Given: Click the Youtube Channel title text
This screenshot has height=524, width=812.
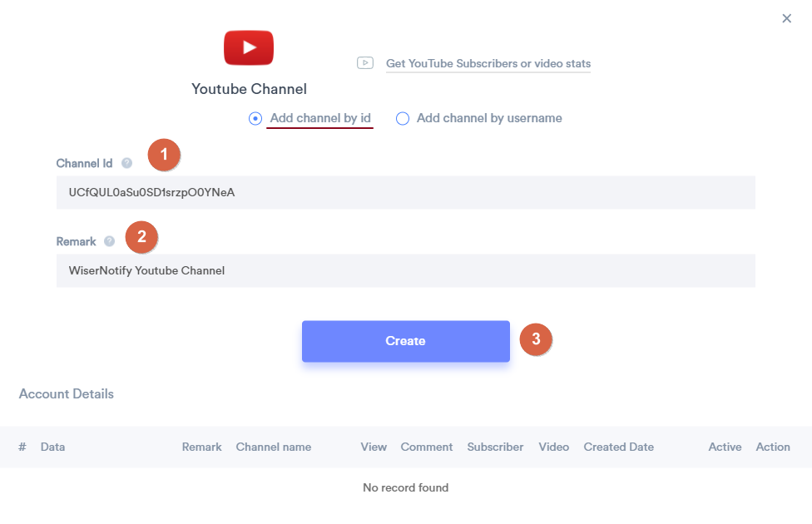Looking at the screenshot, I should [249, 89].
